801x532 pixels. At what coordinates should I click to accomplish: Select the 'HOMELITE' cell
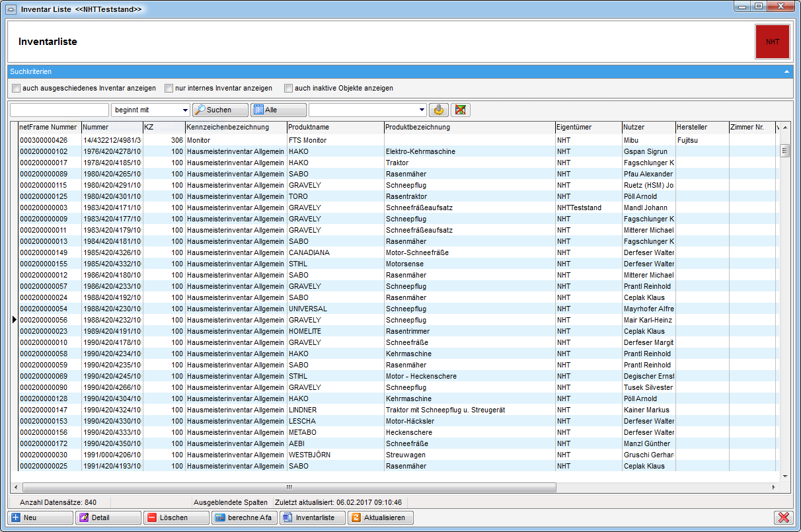[335, 332]
